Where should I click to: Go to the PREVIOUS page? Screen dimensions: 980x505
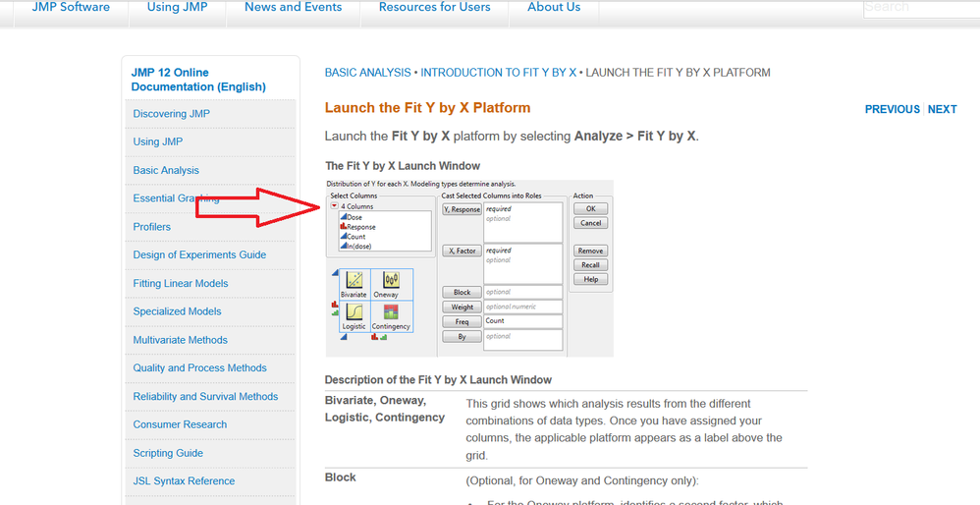[892, 109]
